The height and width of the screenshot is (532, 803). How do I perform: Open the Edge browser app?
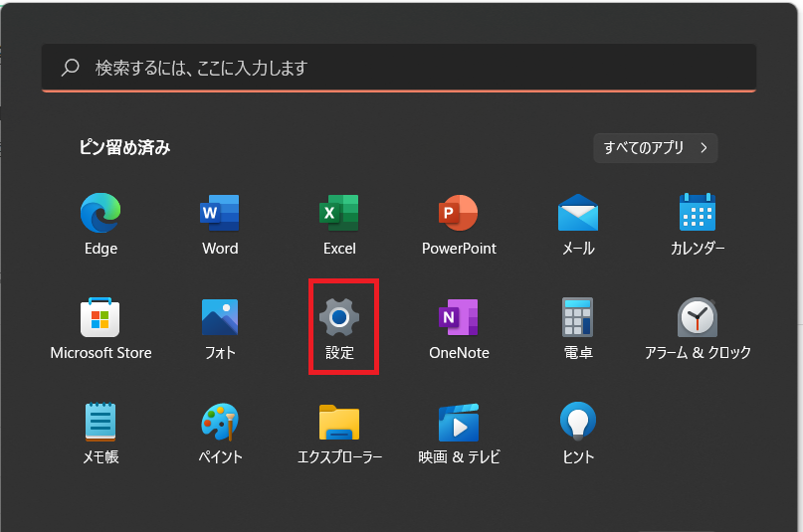point(100,224)
